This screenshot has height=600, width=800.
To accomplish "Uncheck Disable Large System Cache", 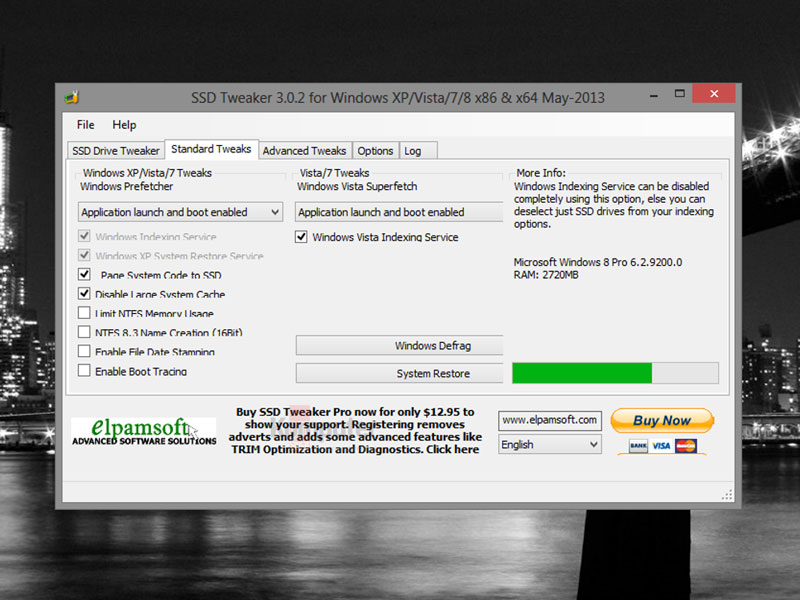I will click(84, 293).
